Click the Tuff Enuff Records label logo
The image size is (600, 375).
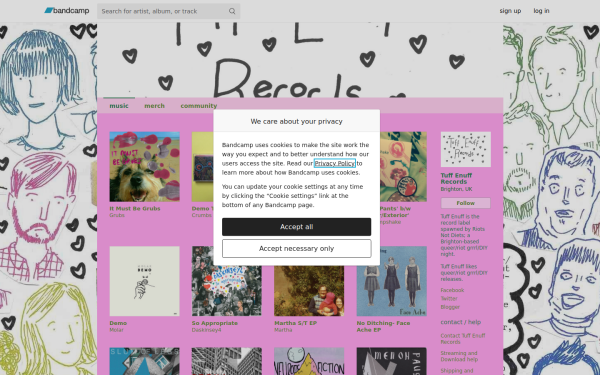tap(466, 150)
